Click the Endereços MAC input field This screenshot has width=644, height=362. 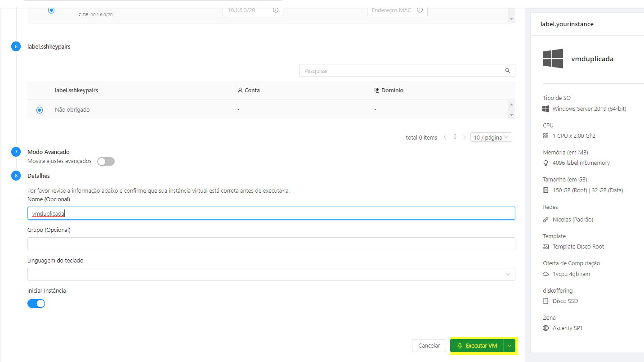tap(397, 10)
